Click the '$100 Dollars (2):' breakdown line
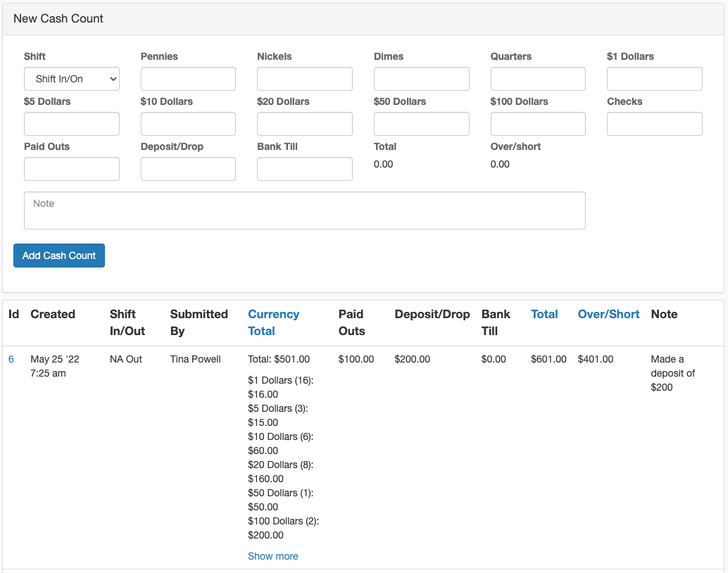The width and height of the screenshot is (728, 573). 283,521
